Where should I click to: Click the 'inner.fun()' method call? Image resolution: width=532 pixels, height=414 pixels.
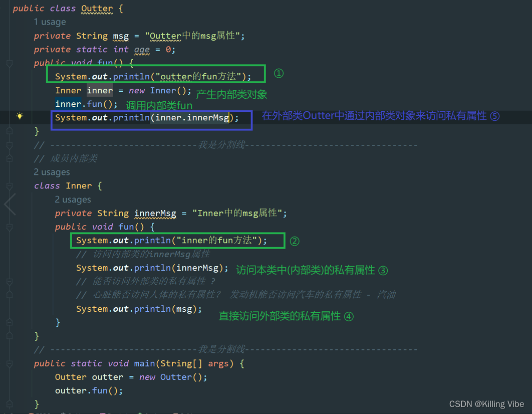pos(84,104)
